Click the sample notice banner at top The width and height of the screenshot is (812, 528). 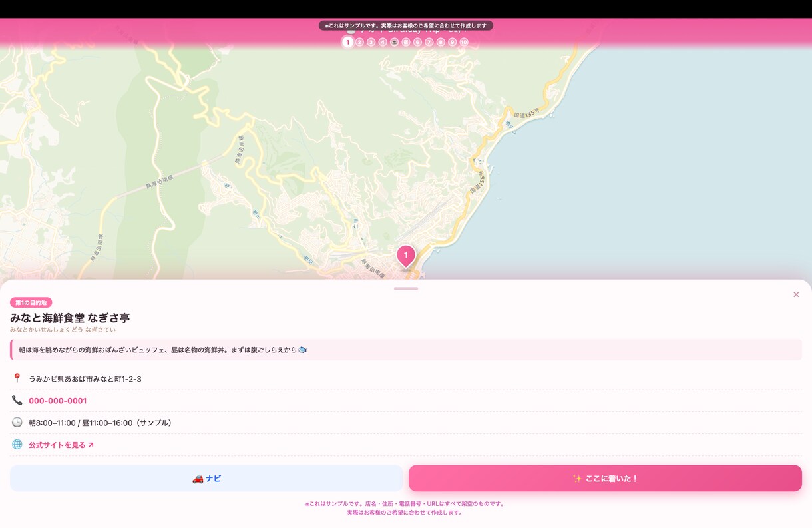coord(406,25)
